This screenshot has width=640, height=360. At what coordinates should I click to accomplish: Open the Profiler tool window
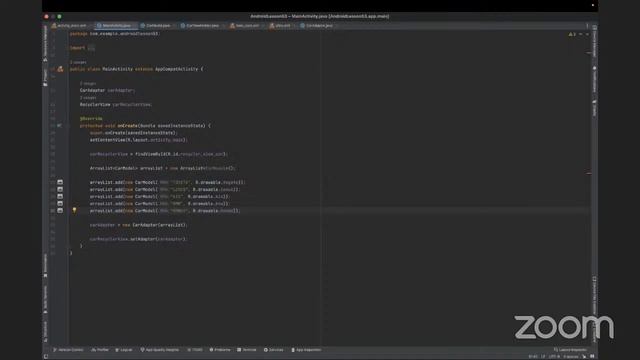100,350
